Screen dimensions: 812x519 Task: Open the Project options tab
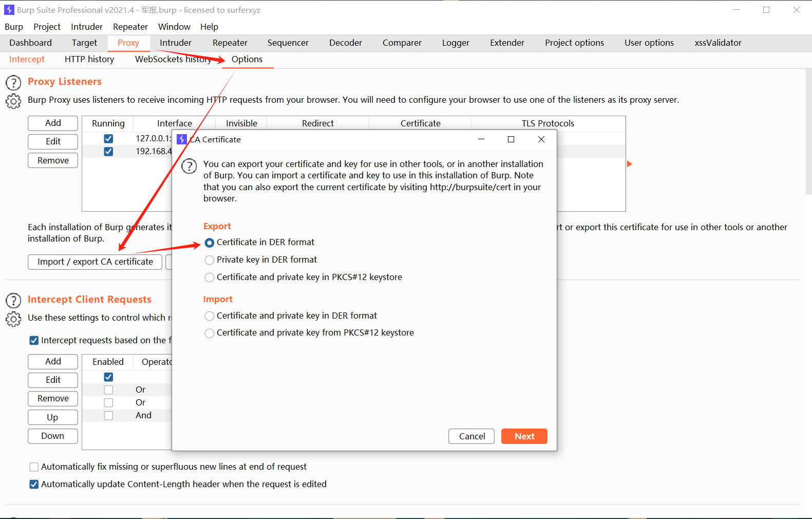[x=574, y=43]
